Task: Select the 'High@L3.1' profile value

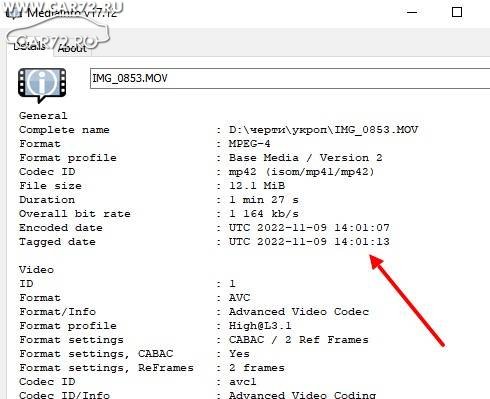Action: click(260, 326)
